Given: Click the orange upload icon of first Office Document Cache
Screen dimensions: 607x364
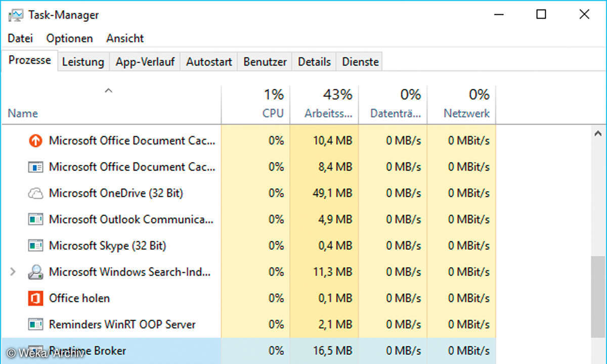Looking at the screenshot, I should click(x=35, y=141).
